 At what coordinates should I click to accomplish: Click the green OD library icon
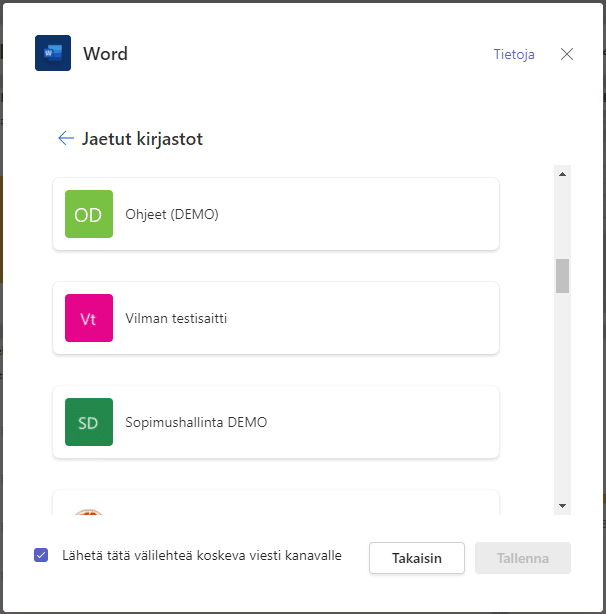89,214
